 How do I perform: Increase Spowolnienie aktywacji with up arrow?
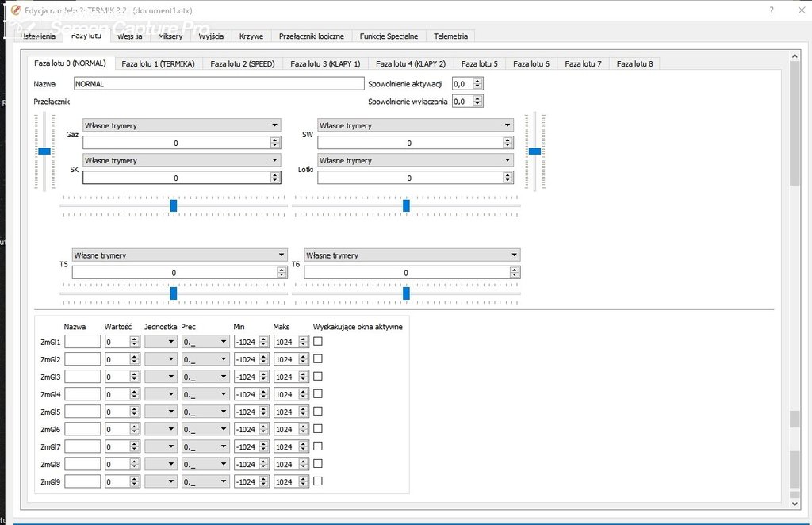click(477, 80)
